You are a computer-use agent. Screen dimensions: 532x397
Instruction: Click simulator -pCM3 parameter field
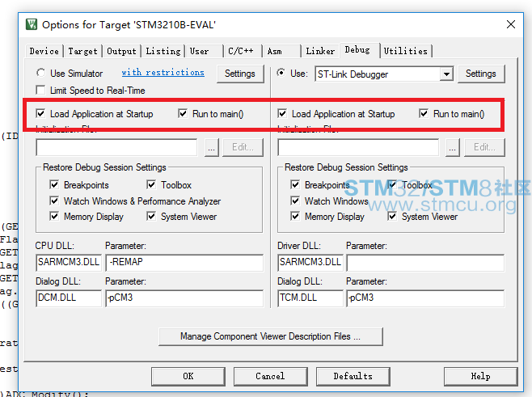click(184, 298)
